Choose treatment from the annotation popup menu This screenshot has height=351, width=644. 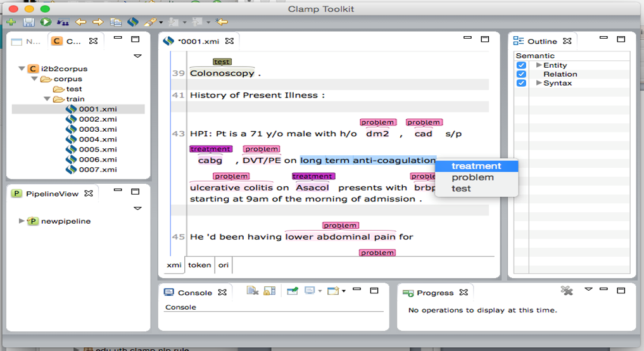(x=476, y=166)
